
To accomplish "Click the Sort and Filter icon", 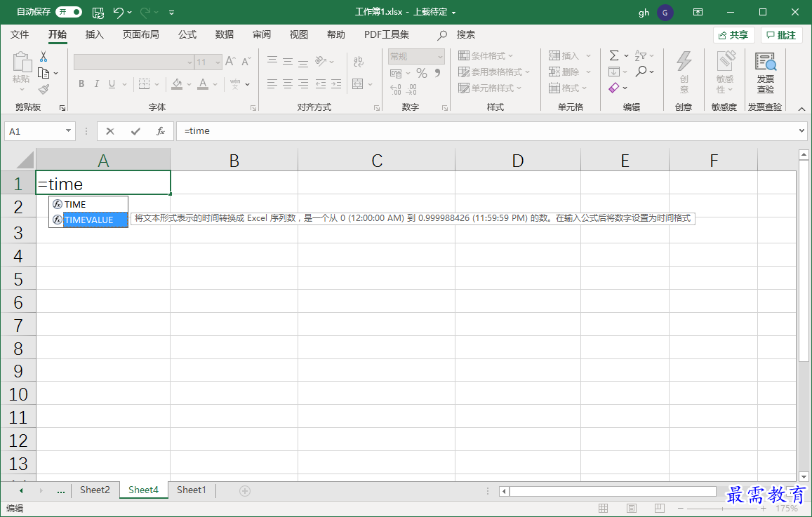I will click(641, 55).
